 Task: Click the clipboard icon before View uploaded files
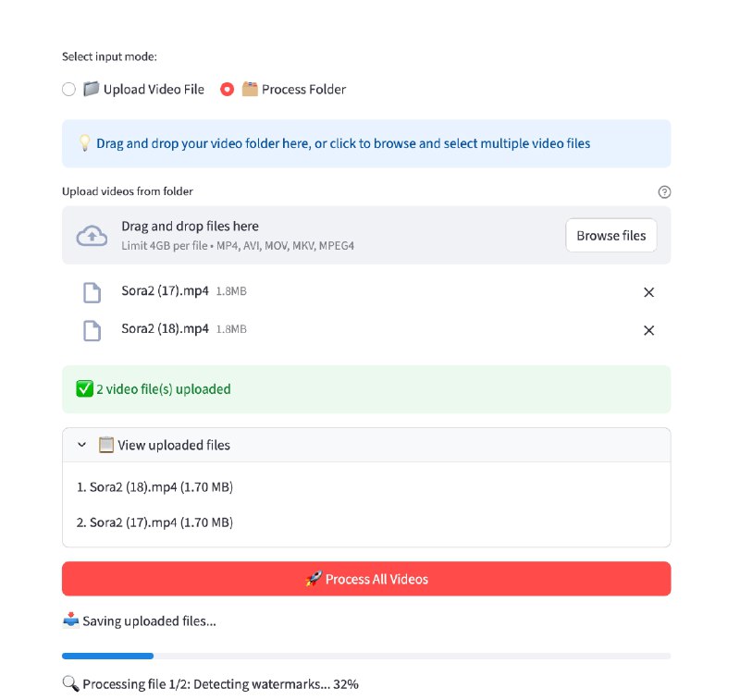(105, 445)
